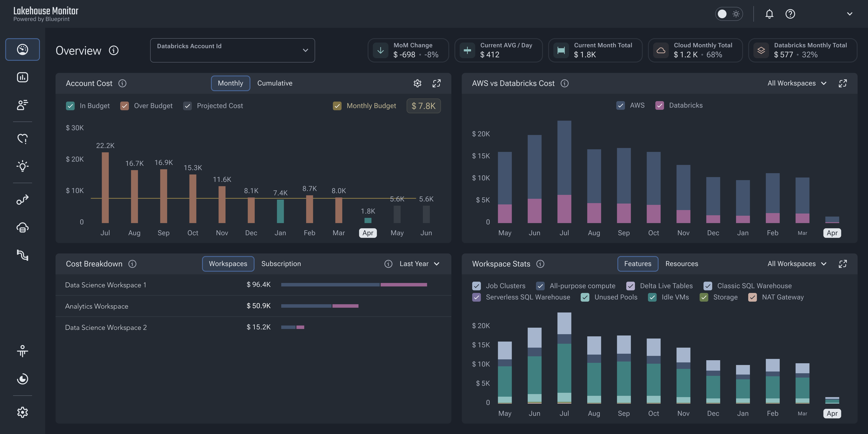Uncheck the Over Budget checkbox

pyautogui.click(x=124, y=106)
